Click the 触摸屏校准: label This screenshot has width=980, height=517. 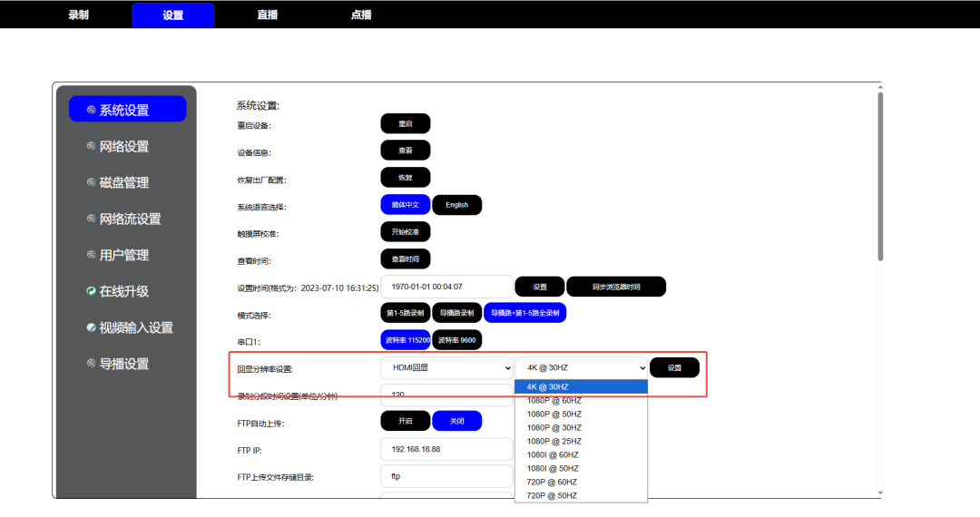point(258,234)
